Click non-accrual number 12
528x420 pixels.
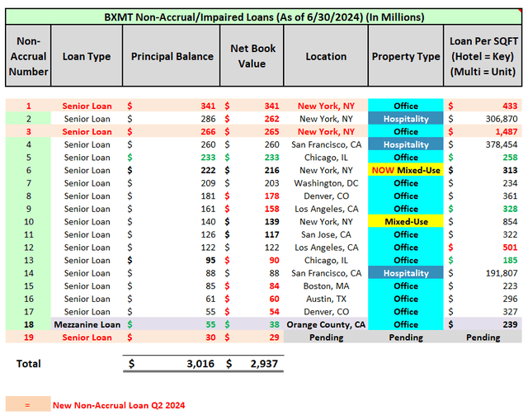(x=28, y=248)
